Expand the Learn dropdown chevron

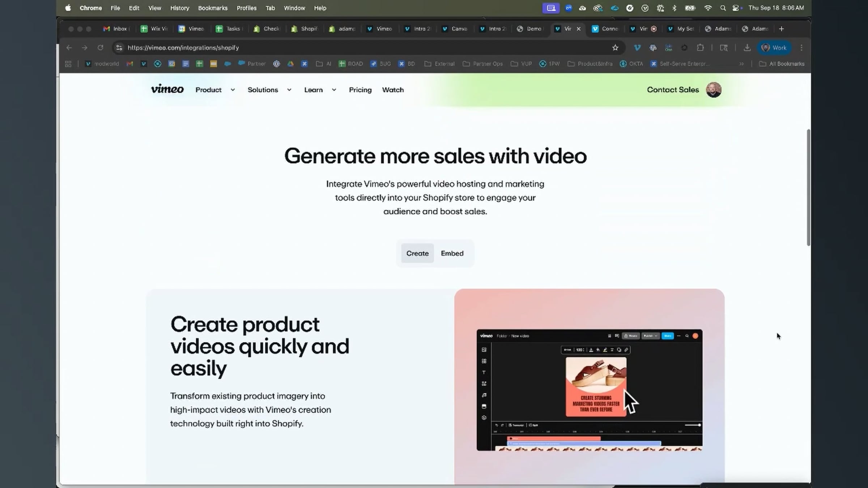click(334, 90)
